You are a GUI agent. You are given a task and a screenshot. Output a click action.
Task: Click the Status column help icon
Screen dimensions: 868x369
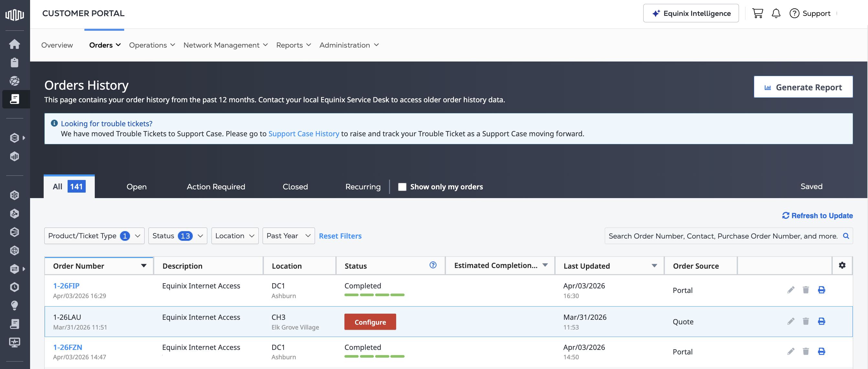(x=433, y=265)
